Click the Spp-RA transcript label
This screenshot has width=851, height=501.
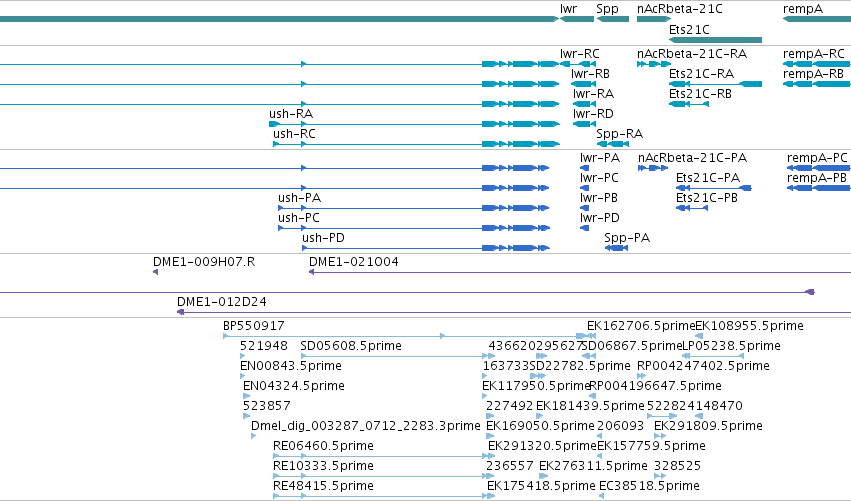619,134
